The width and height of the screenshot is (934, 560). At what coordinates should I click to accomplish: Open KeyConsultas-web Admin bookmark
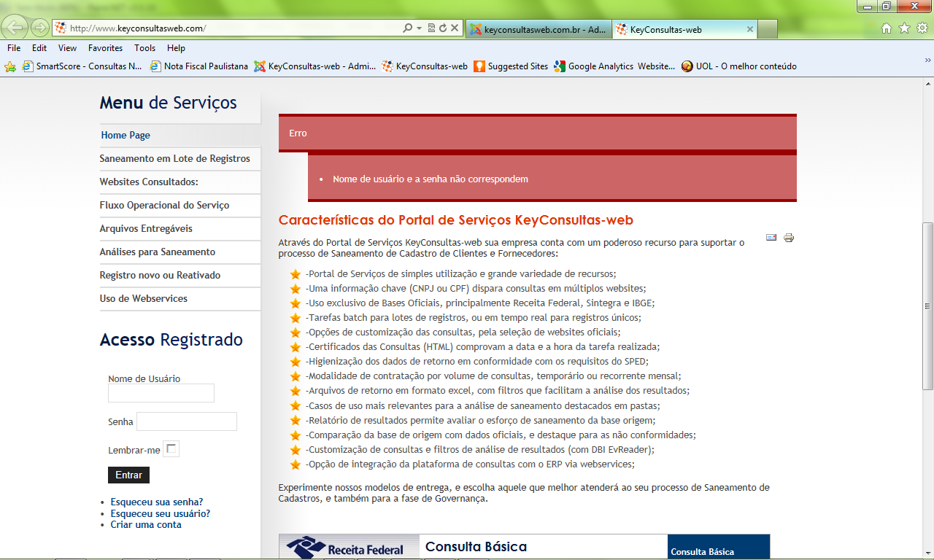coord(314,66)
